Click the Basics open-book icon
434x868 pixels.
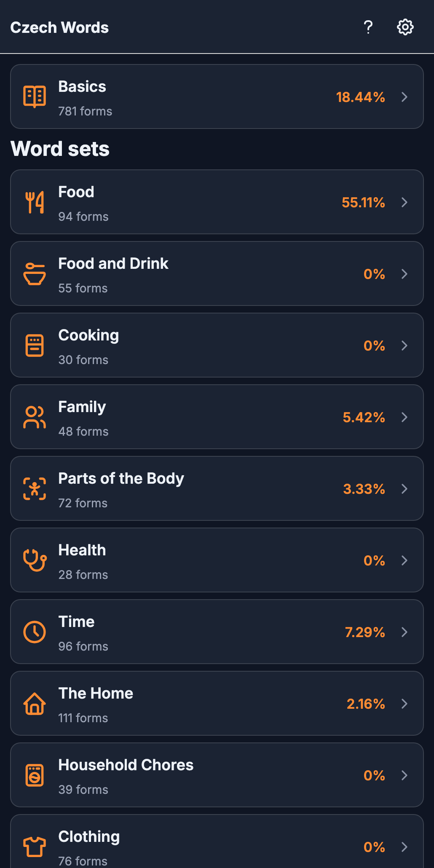pos(35,97)
